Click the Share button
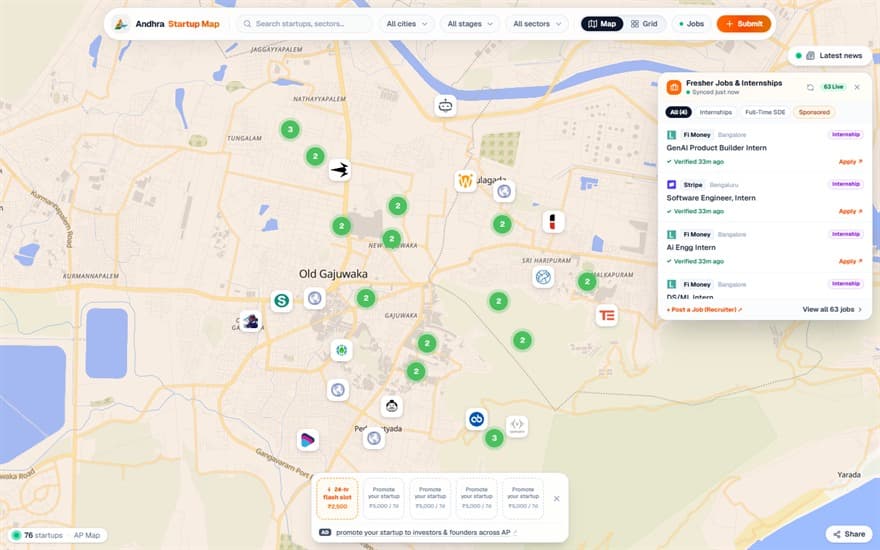 (849, 534)
